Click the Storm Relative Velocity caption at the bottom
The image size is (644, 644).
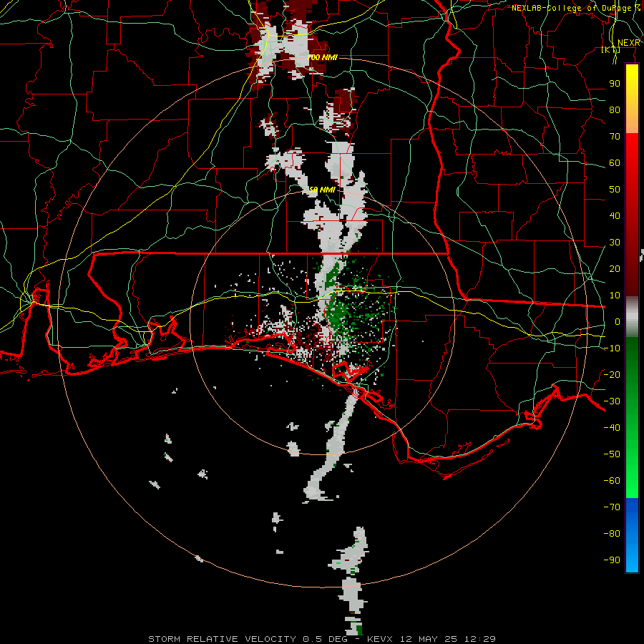[321, 639]
